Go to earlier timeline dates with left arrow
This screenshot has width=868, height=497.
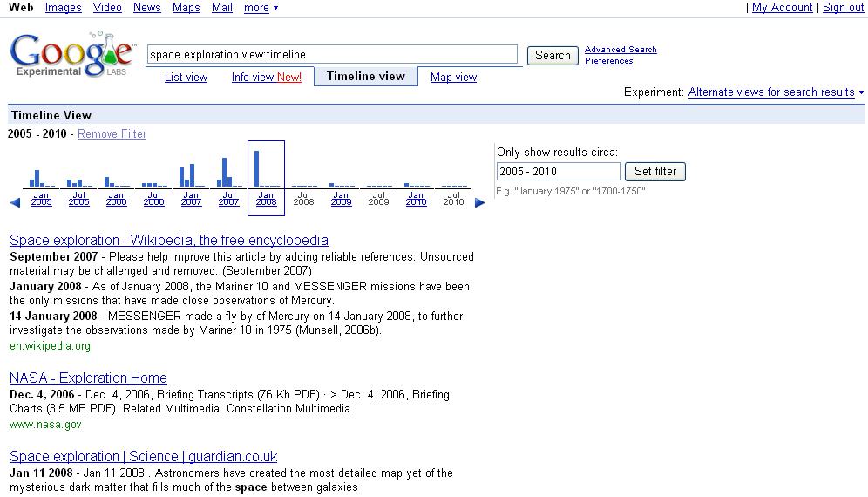16,203
